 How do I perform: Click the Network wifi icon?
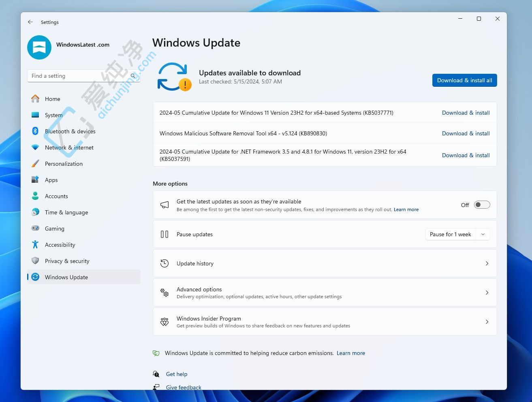point(35,148)
